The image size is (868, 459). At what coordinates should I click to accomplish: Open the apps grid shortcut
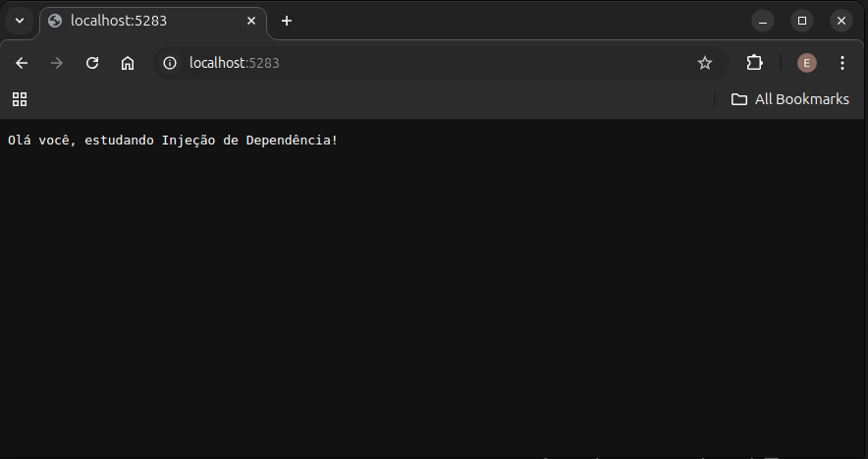click(20, 99)
